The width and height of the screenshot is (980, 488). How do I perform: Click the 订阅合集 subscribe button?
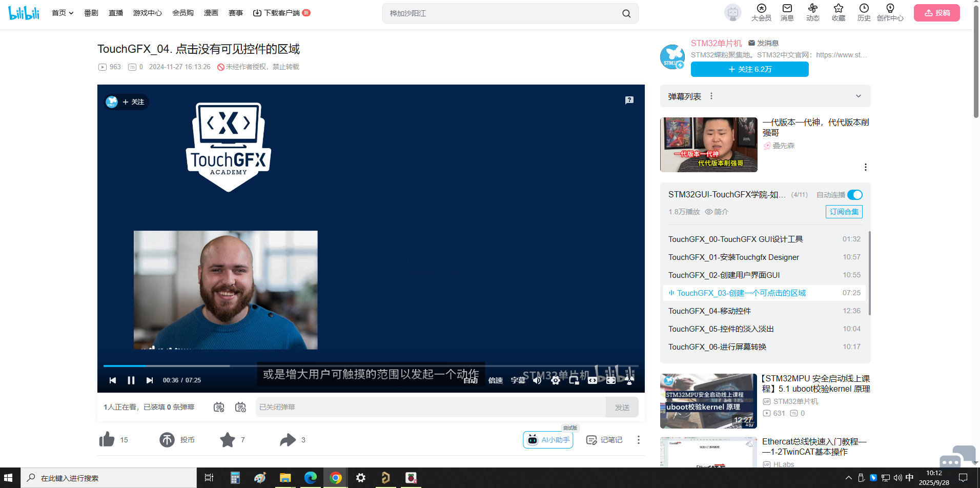(x=844, y=212)
